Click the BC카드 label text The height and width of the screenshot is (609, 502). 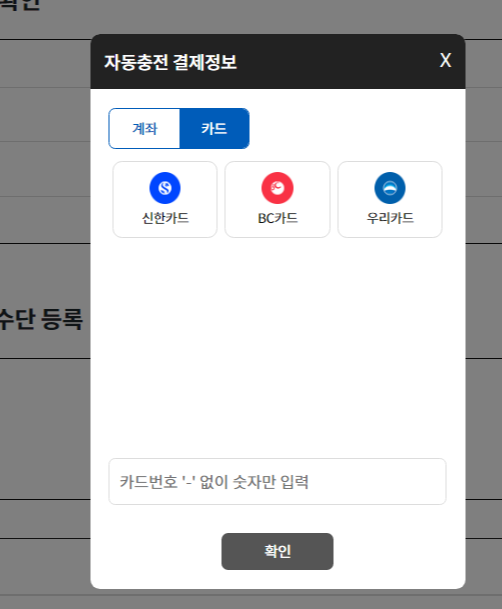[278, 218]
